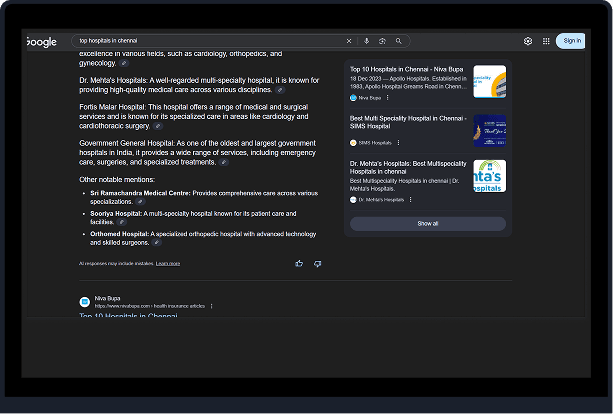Screen dimensions: 613x414
Task: Follow the Learn more link
Action: point(168,263)
